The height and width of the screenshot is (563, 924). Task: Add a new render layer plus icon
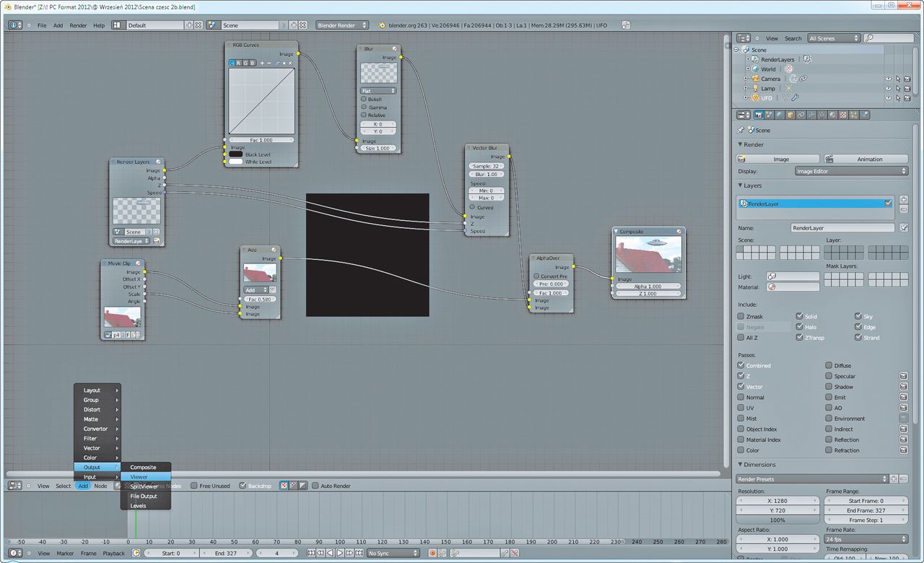pos(904,199)
